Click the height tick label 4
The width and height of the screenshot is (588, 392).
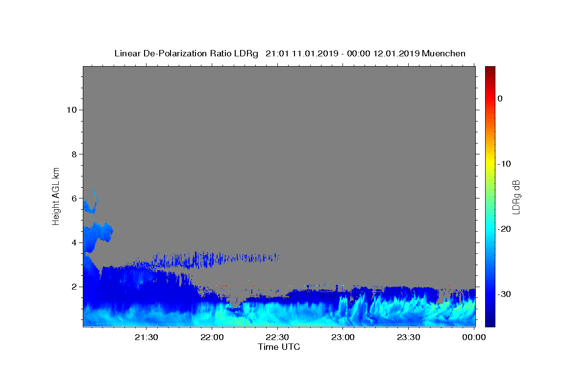coord(74,243)
